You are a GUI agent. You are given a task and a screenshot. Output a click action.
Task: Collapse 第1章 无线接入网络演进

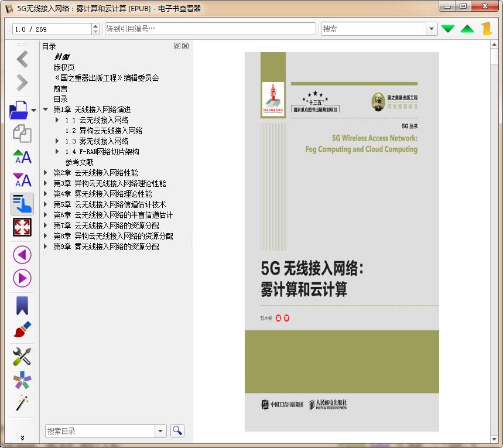46,110
